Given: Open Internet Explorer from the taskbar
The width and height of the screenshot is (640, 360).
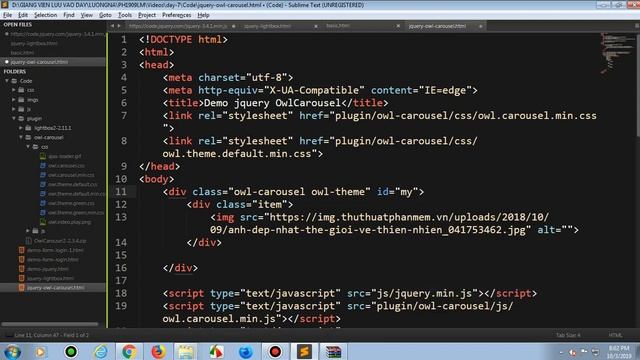Looking at the screenshot, I should [100, 351].
